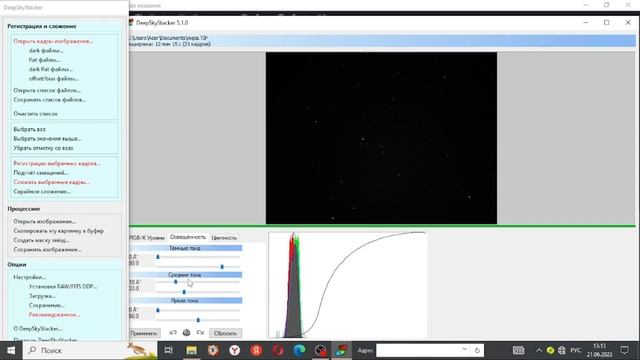
Task: Click the taskbar Поиск search box
Action: (90, 350)
